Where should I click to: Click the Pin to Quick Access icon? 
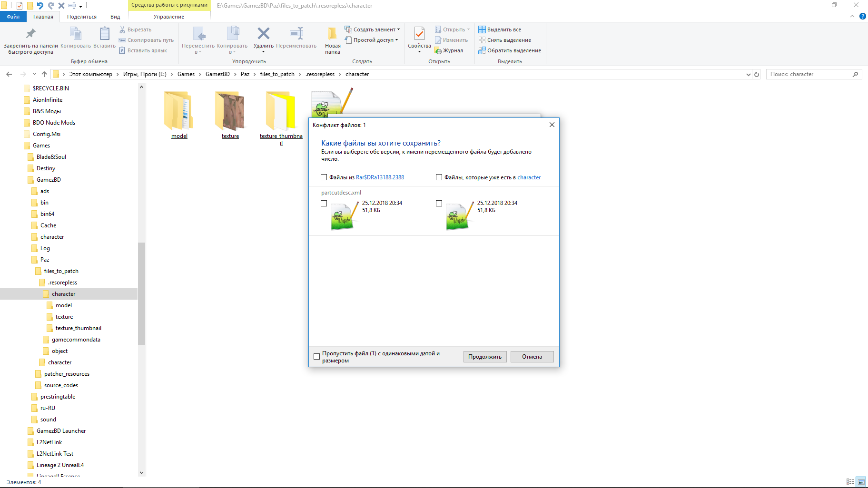click(30, 34)
